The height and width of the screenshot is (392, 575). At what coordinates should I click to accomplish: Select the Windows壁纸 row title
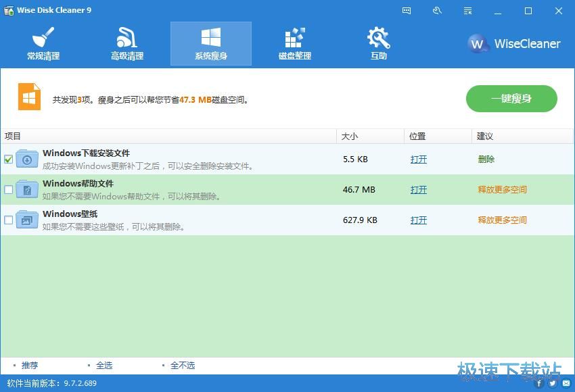[70, 214]
